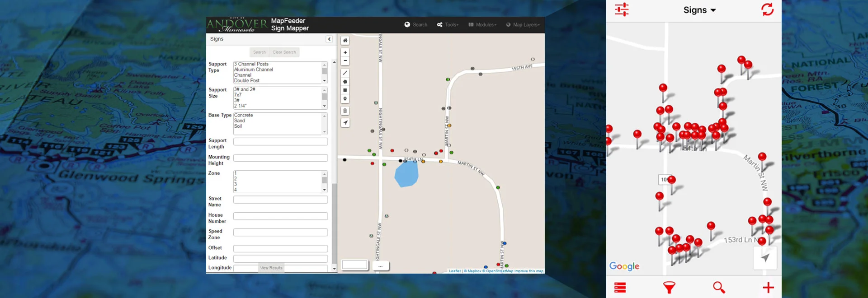Zoom in the map with plus button
Image resolution: width=868 pixels, height=298 pixels.
(x=345, y=52)
